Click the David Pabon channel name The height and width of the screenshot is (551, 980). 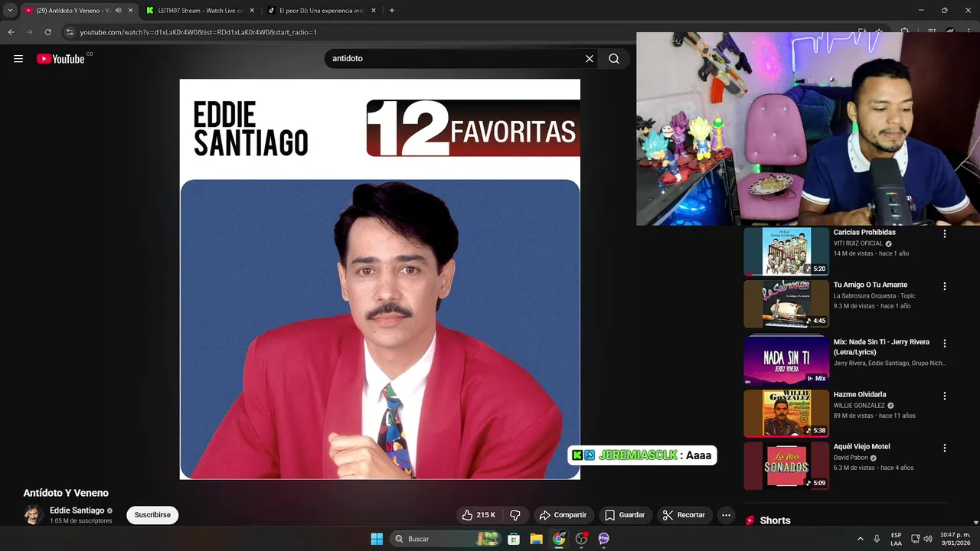pos(851,458)
